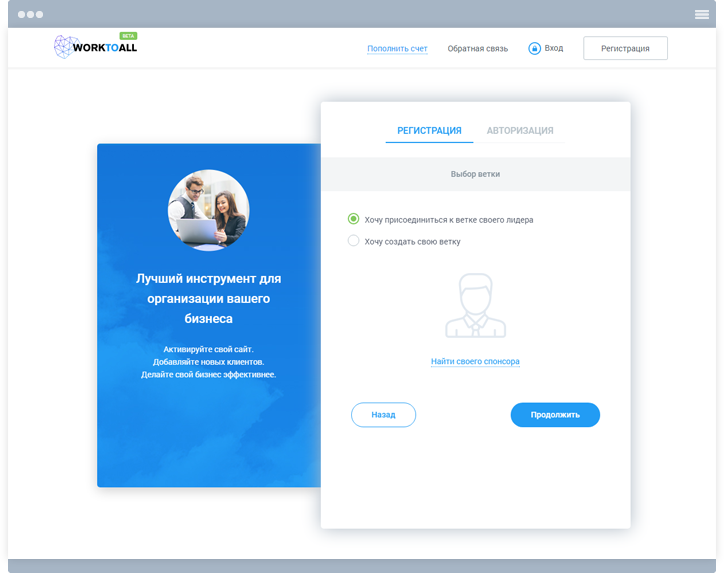
Task: Click the 'Вход' login link
Action: [554, 48]
